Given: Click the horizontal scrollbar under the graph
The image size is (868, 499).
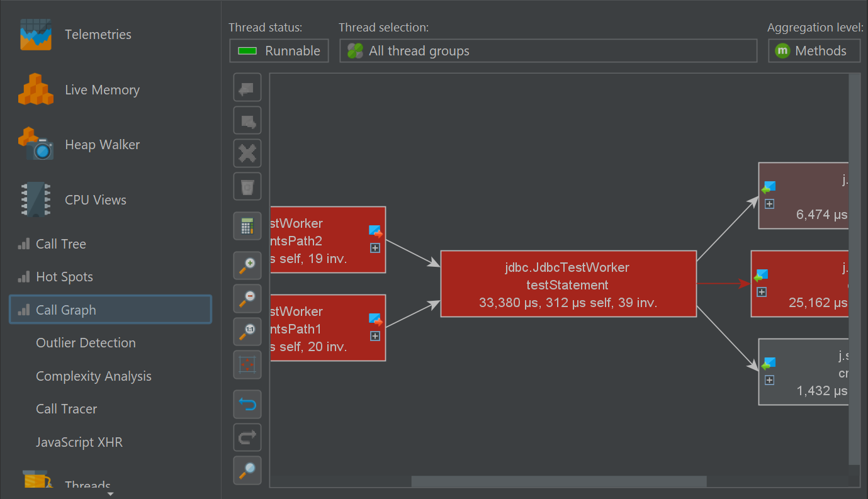Looking at the screenshot, I should [x=558, y=481].
